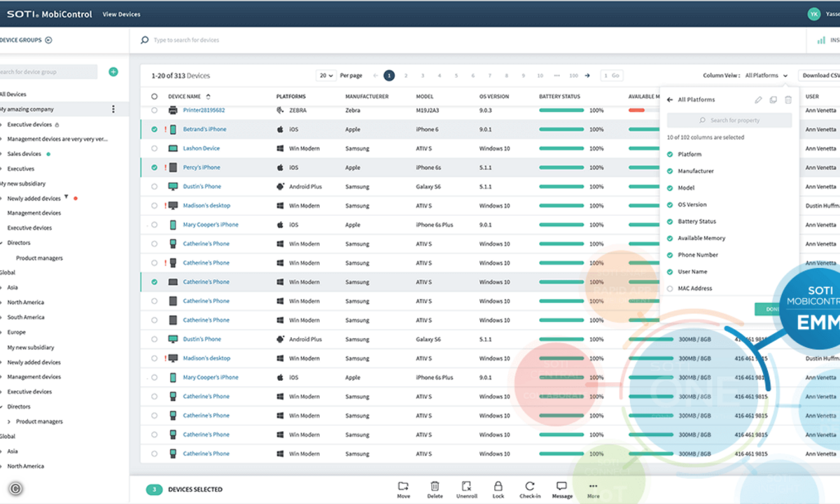Add a device group with green plus
The width and height of the screenshot is (840, 504).
(113, 71)
